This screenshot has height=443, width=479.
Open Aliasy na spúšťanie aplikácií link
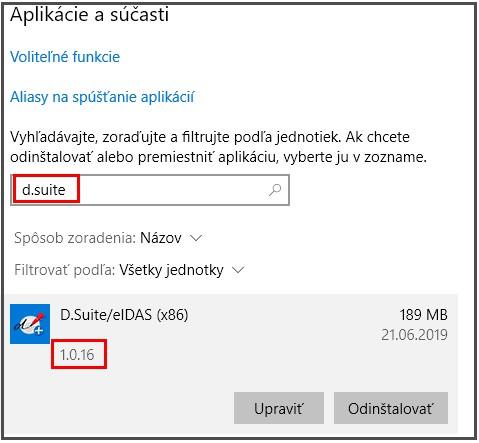[x=102, y=97]
